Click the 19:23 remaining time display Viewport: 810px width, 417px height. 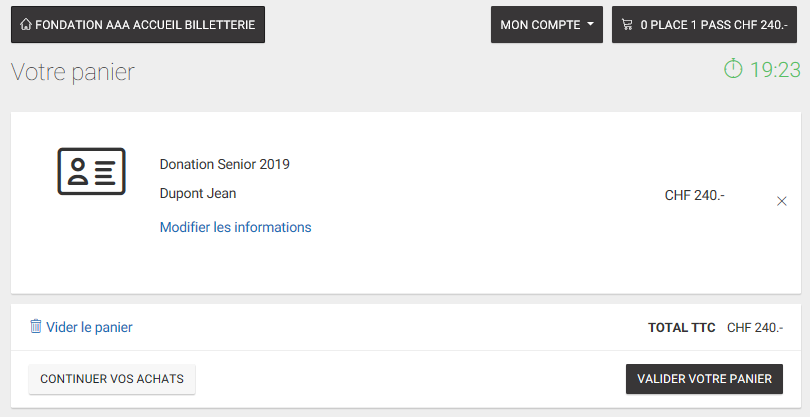(x=775, y=70)
